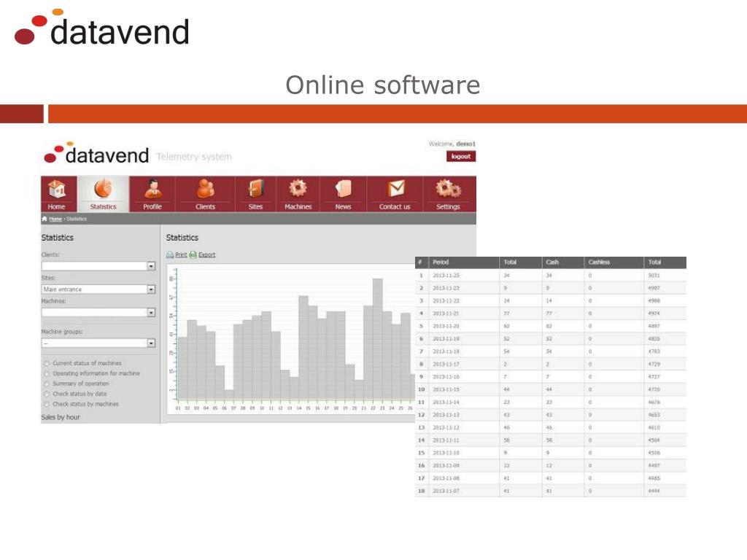Viewport: 747px width, 560px height.
Task: Click the Export link
Action: tap(206, 254)
